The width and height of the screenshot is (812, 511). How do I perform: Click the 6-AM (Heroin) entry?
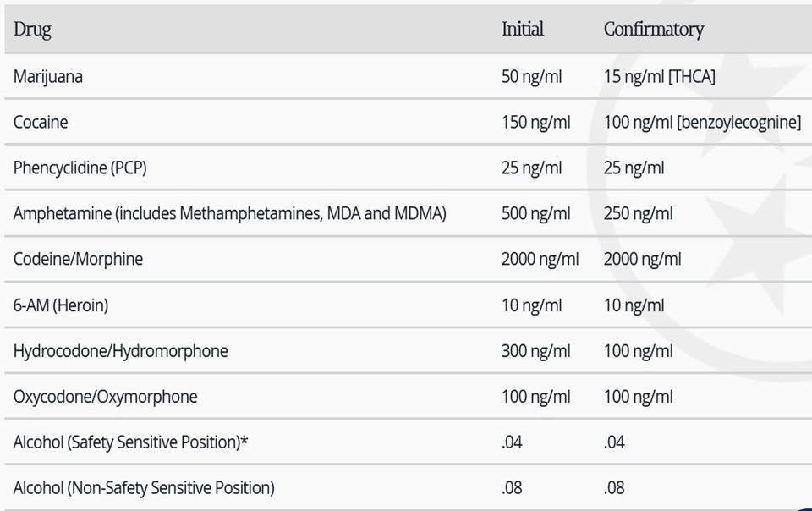[61, 305]
